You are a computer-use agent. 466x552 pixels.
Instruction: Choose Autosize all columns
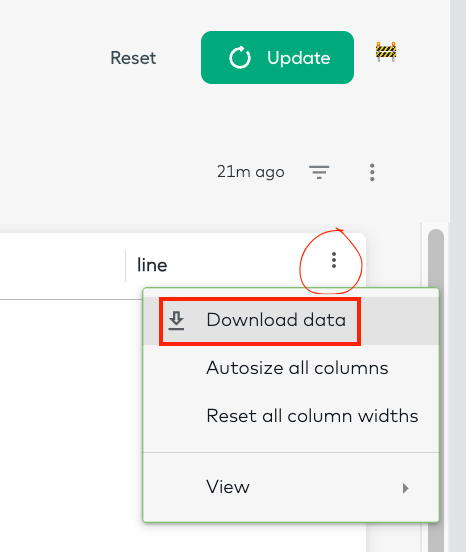pyautogui.click(x=291, y=368)
